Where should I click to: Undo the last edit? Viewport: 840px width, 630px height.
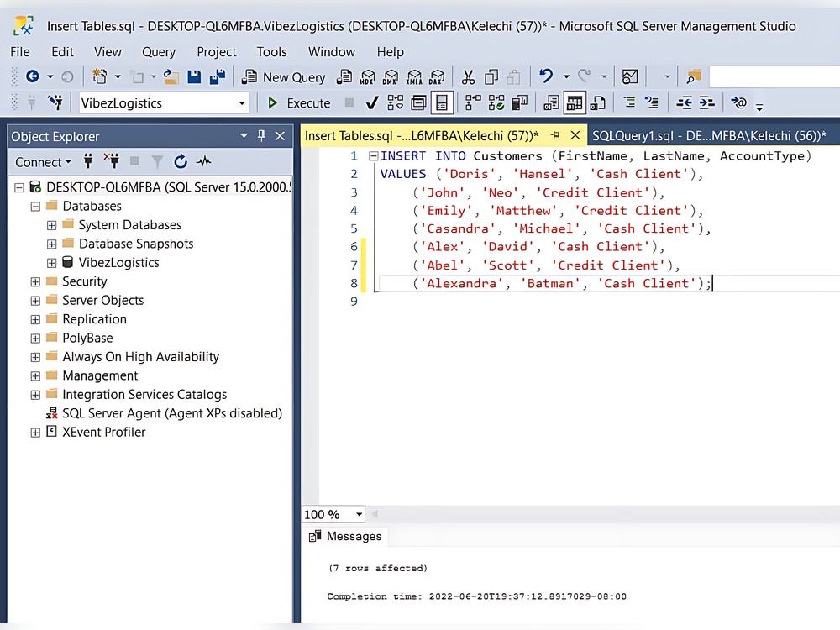pos(546,76)
